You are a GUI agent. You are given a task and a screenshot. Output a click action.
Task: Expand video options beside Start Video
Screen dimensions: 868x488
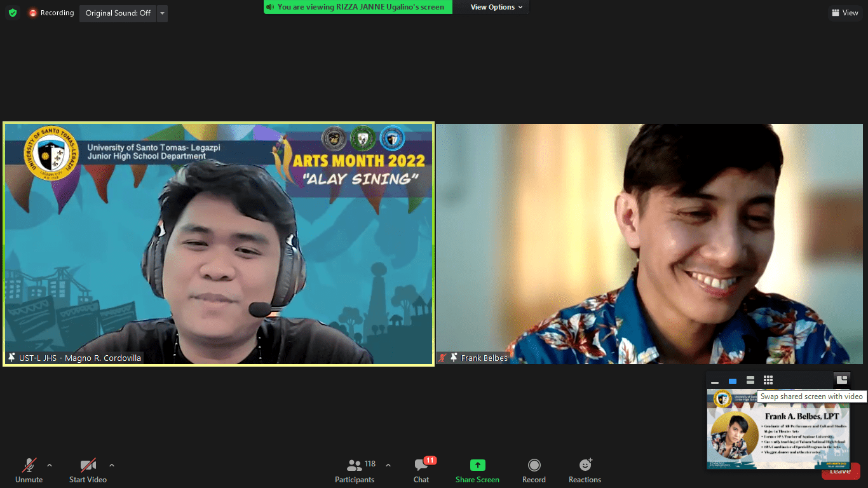[x=112, y=465]
